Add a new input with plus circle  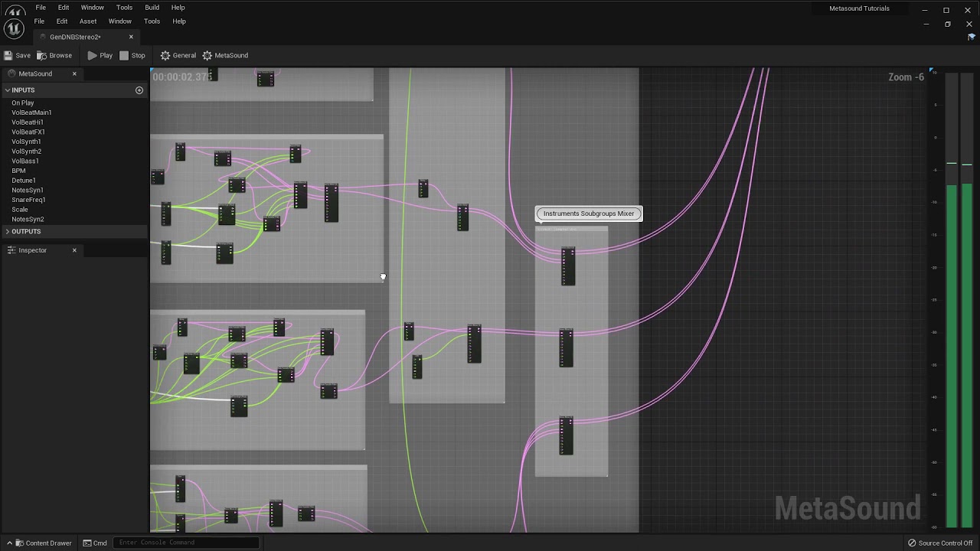(x=139, y=90)
